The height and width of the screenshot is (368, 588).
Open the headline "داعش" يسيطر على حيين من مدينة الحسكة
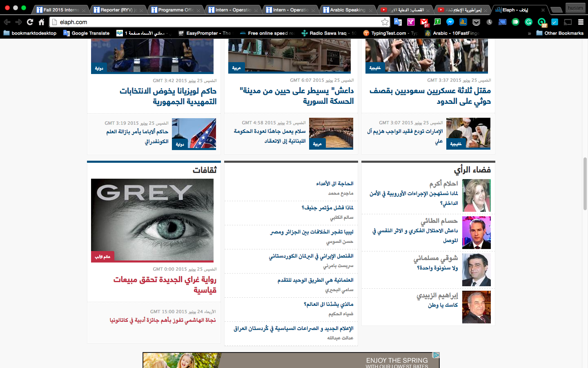click(x=297, y=96)
